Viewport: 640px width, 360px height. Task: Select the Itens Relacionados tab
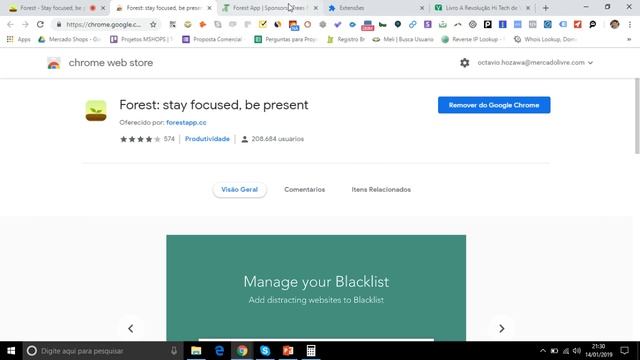tap(381, 189)
